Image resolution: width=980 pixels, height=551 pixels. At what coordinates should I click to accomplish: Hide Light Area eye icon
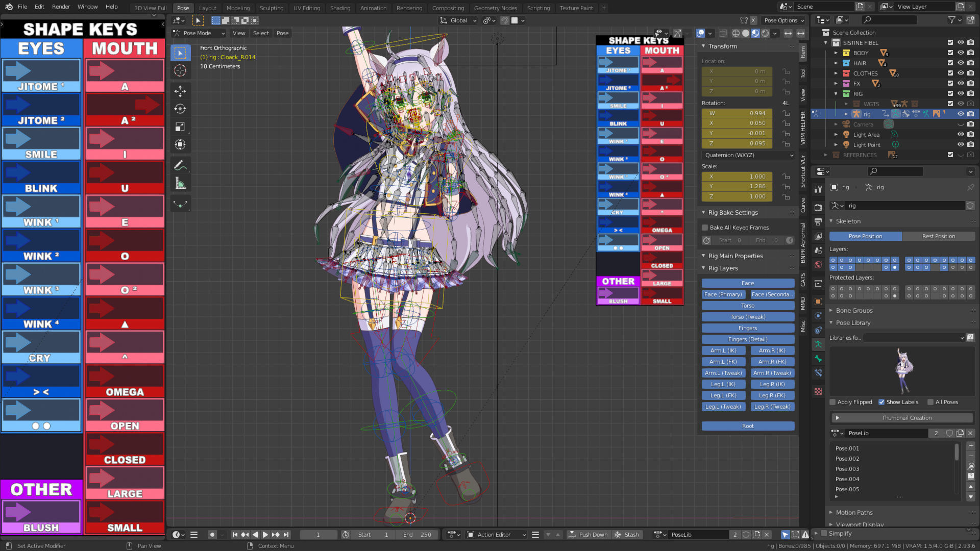tap(961, 135)
